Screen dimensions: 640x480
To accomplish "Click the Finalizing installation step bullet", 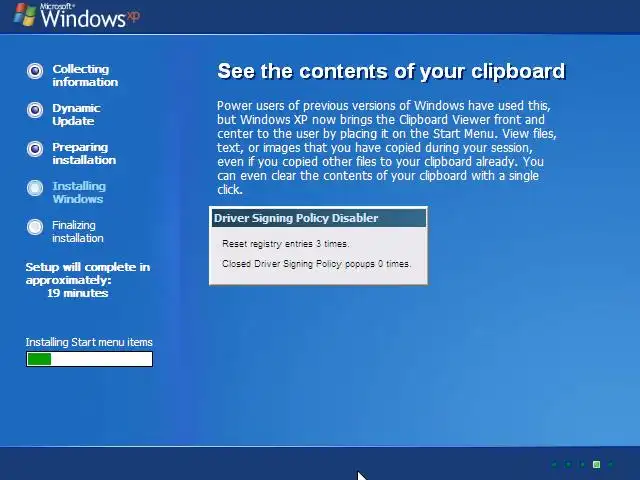I will pyautogui.click(x=35, y=227).
